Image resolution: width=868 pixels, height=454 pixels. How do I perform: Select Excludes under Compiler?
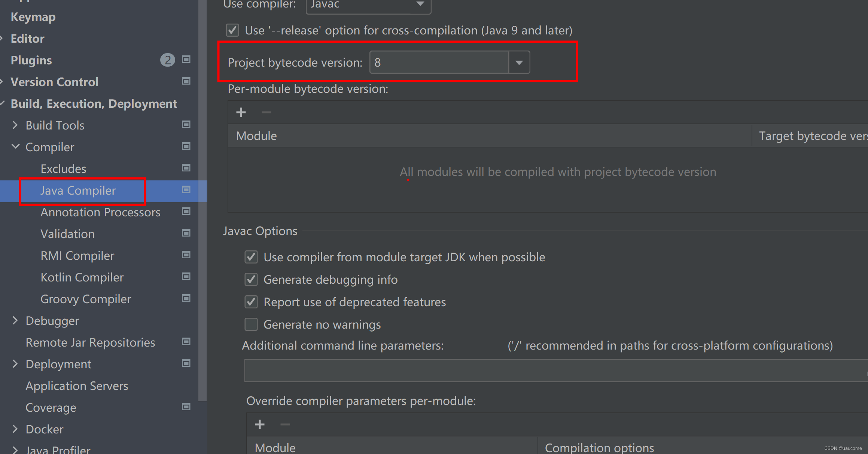coord(63,169)
